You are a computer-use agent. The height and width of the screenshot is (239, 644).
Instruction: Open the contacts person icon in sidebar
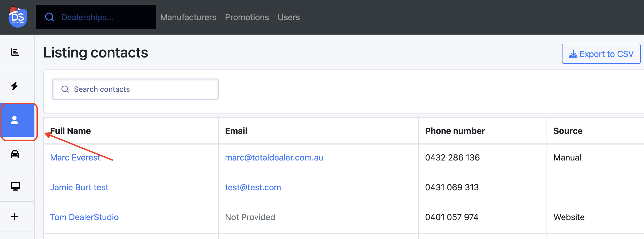click(15, 120)
